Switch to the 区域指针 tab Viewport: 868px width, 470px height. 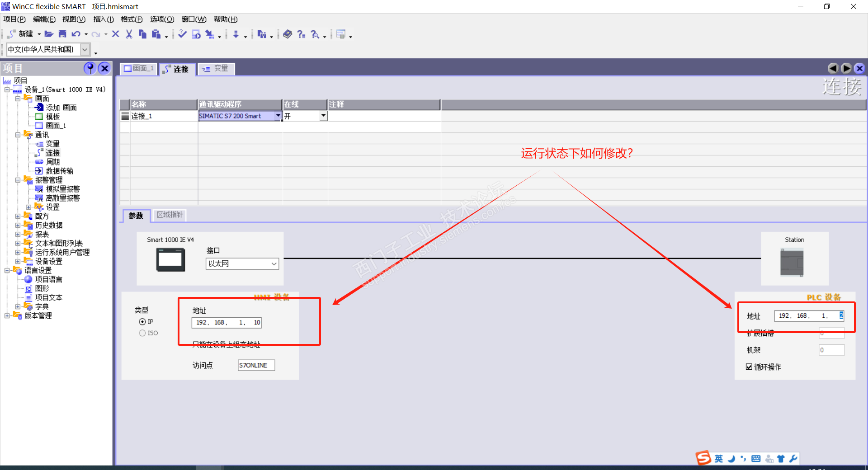click(170, 215)
